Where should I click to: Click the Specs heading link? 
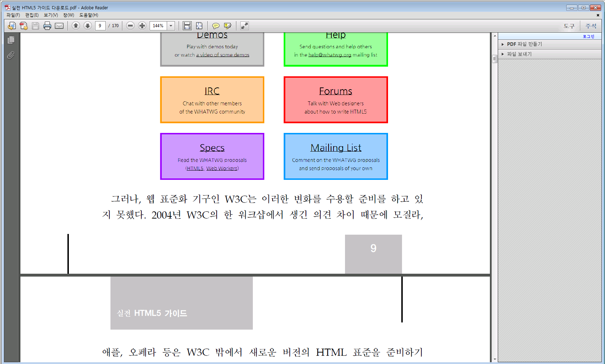pyautogui.click(x=212, y=148)
